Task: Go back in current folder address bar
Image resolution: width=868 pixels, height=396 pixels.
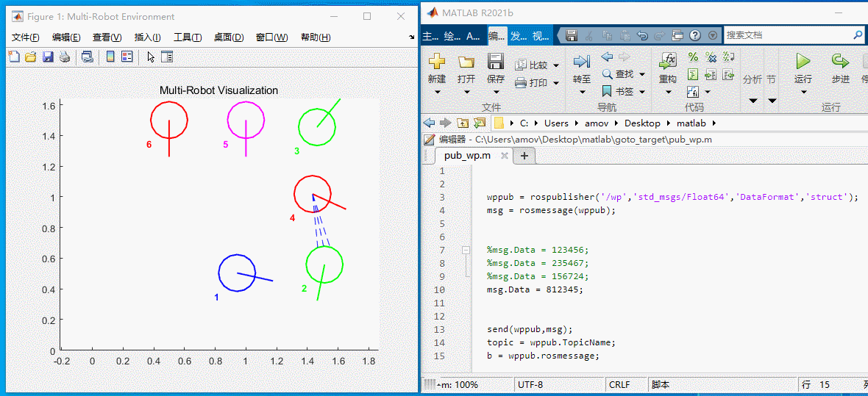Action: tap(428, 123)
